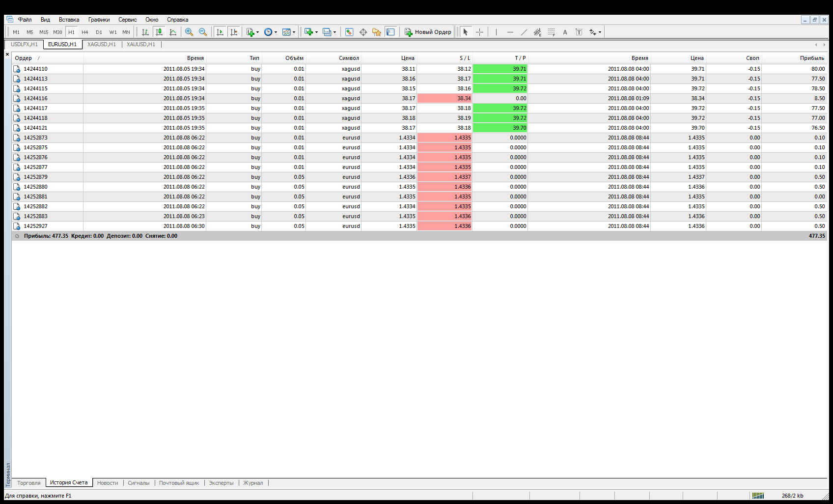The width and height of the screenshot is (833, 504).
Task: Select the text label 'T' tool
Action: (x=579, y=32)
